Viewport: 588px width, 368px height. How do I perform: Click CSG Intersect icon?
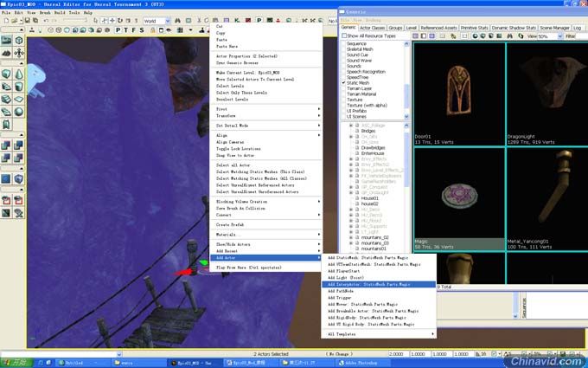coord(6,158)
